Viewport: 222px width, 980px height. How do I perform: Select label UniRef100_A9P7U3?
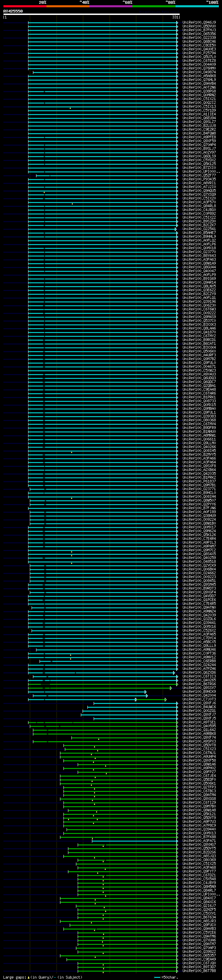[199, 821]
